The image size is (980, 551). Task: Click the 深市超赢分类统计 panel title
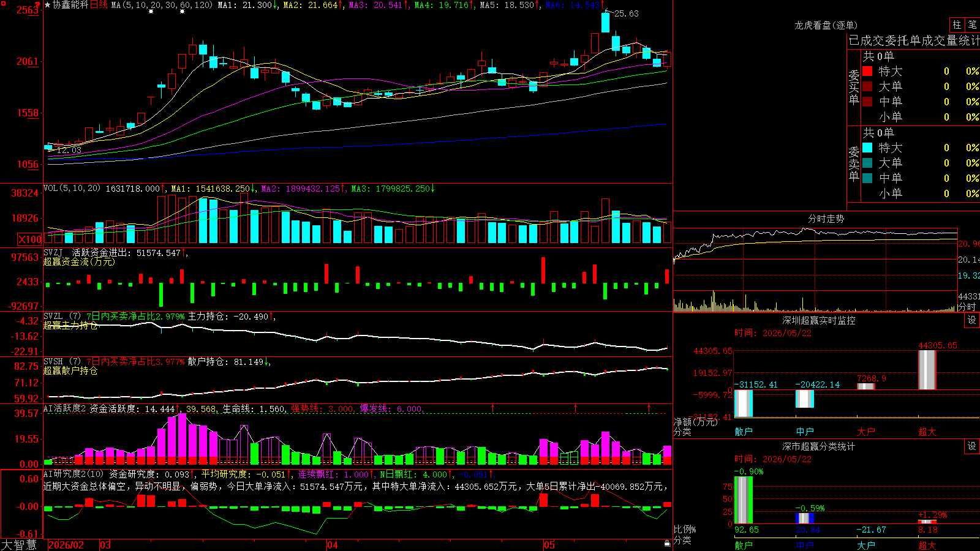[x=819, y=446]
